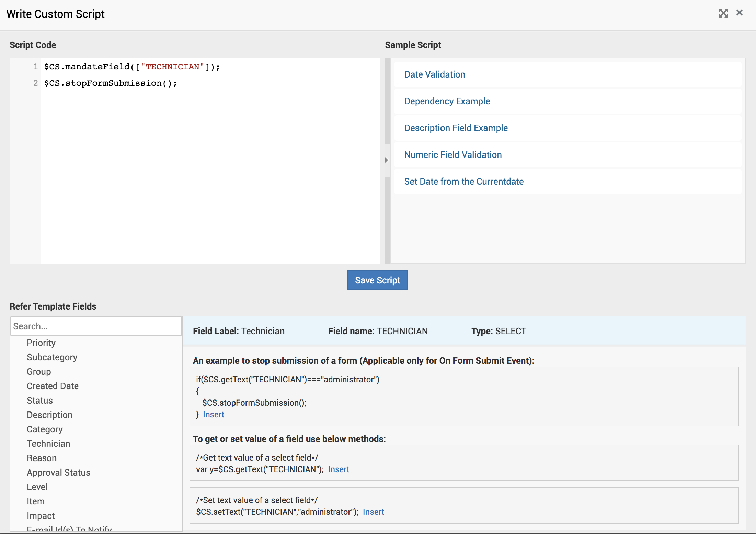Select Priority in the template fields list
Image resolution: width=756 pixels, height=534 pixels.
(41, 343)
